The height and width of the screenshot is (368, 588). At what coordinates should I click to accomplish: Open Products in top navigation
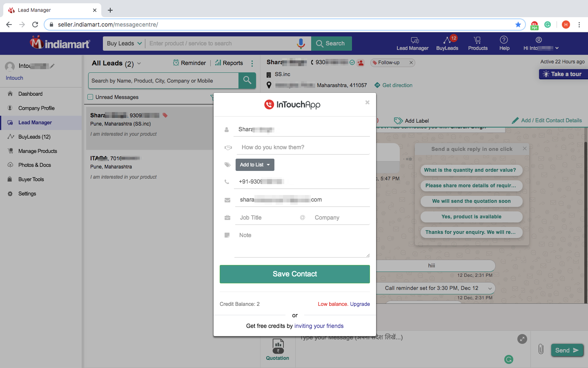(478, 43)
